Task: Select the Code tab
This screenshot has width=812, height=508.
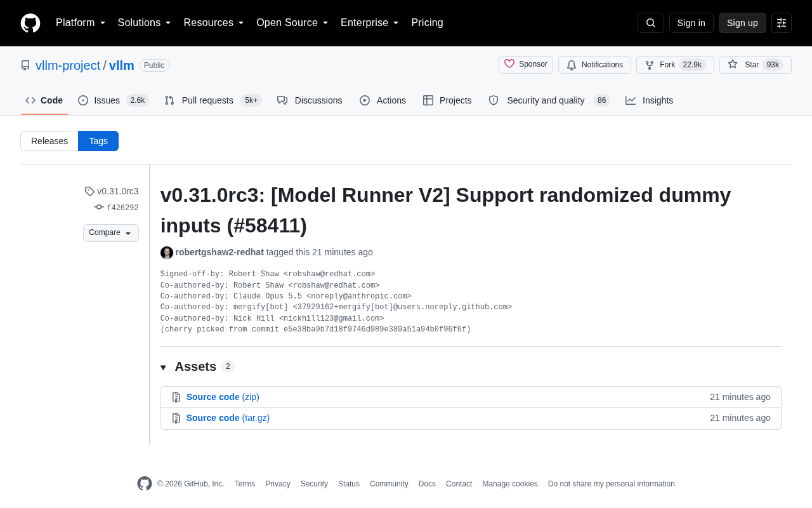Action: coord(44,100)
